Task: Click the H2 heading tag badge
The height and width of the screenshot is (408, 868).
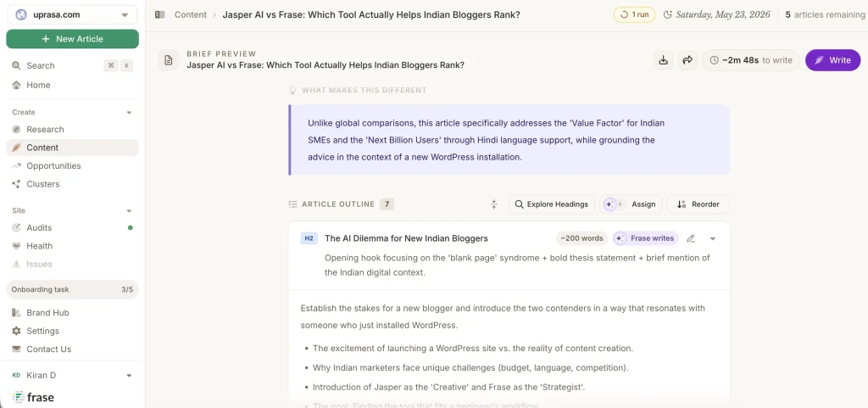Action: pyautogui.click(x=309, y=238)
